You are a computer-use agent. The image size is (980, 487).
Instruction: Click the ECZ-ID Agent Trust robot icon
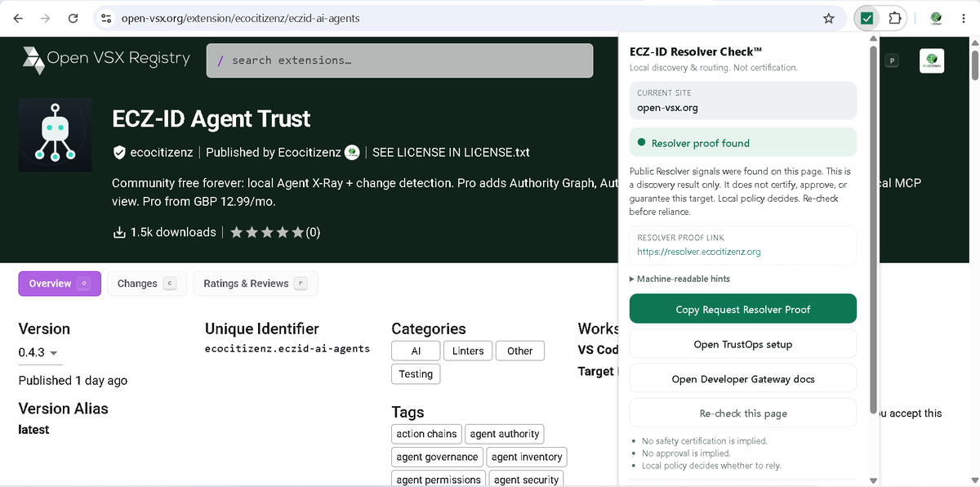55,134
